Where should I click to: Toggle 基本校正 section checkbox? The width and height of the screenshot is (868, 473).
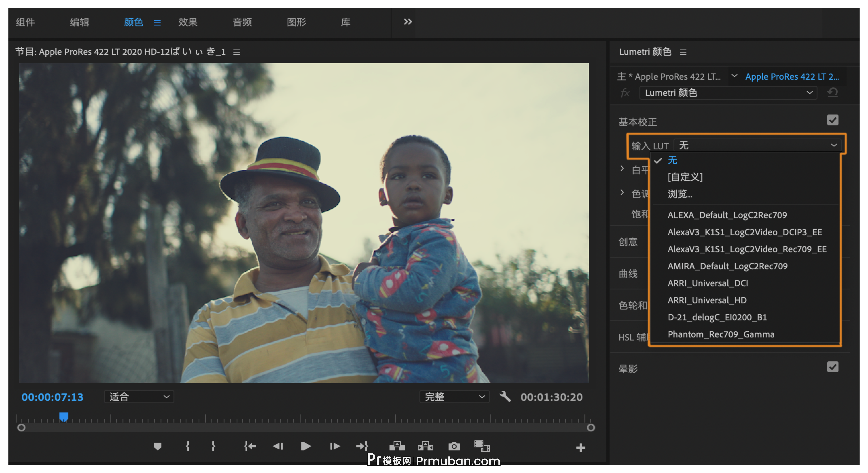pyautogui.click(x=833, y=120)
